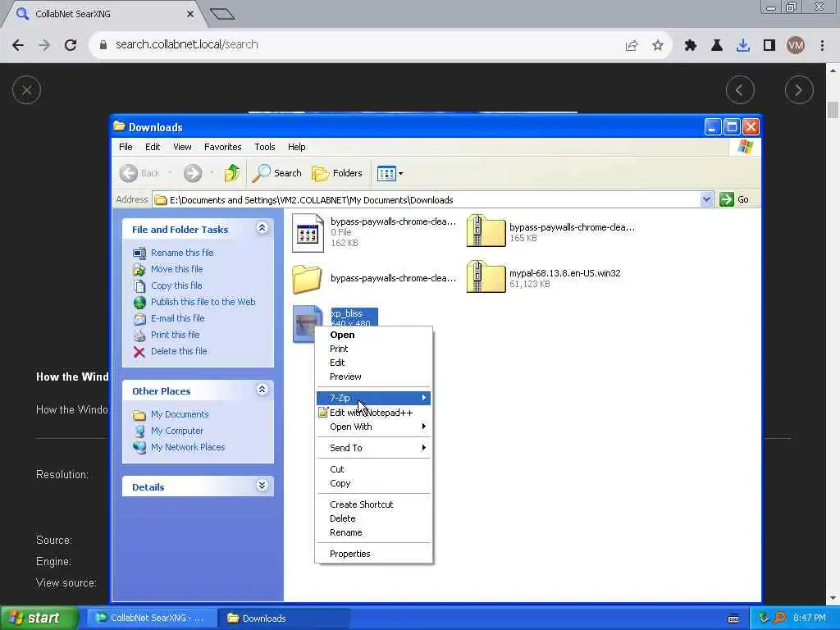The height and width of the screenshot is (630, 840).
Task: Choose Cut in the context menu
Action: tap(373, 469)
